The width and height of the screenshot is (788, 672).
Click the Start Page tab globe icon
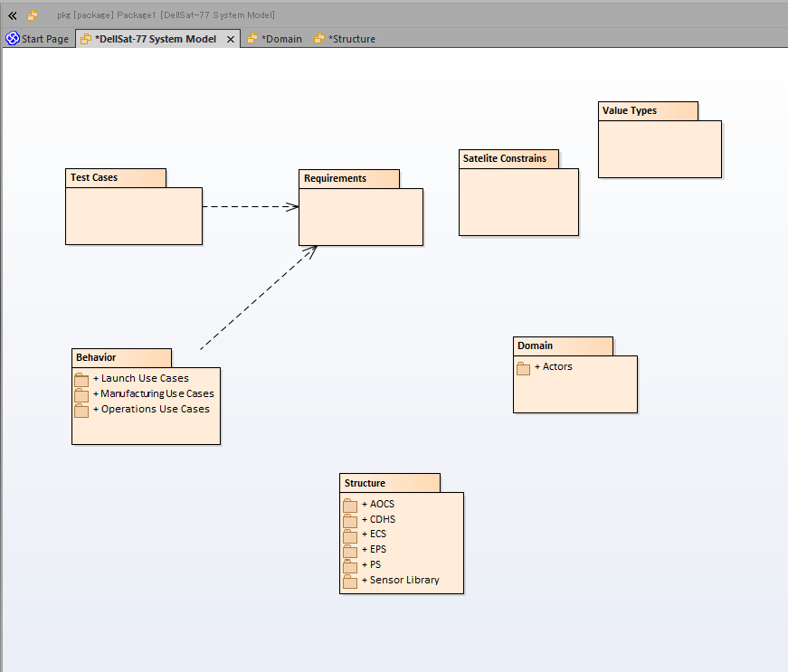click(x=13, y=38)
